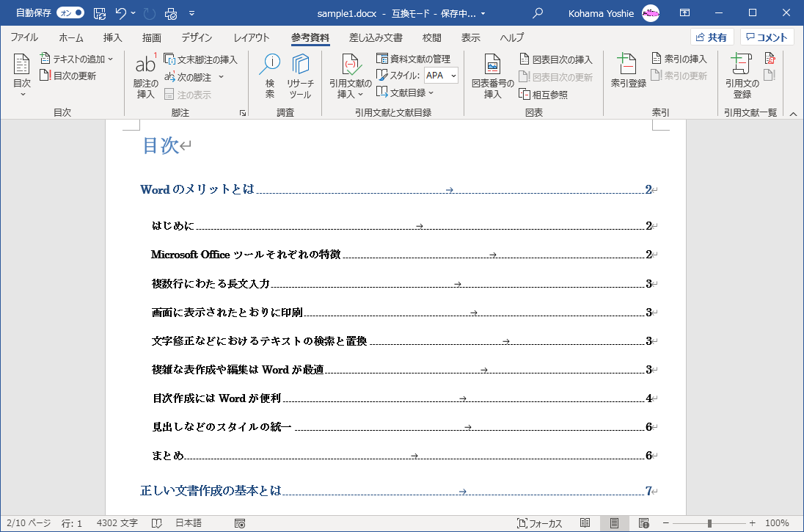
Task: Open the Kohama Yoshie account avatar
Action: 651,13
